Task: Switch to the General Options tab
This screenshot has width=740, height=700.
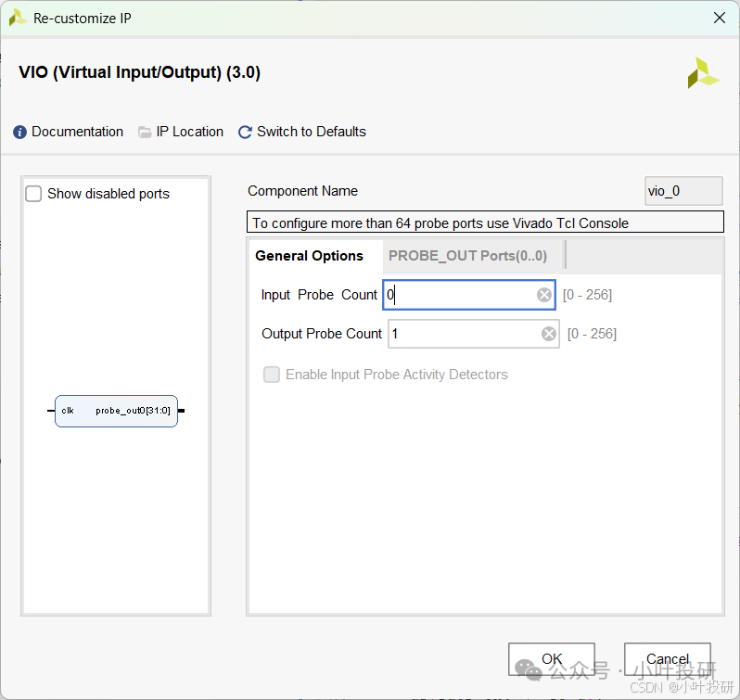Action: (x=309, y=256)
